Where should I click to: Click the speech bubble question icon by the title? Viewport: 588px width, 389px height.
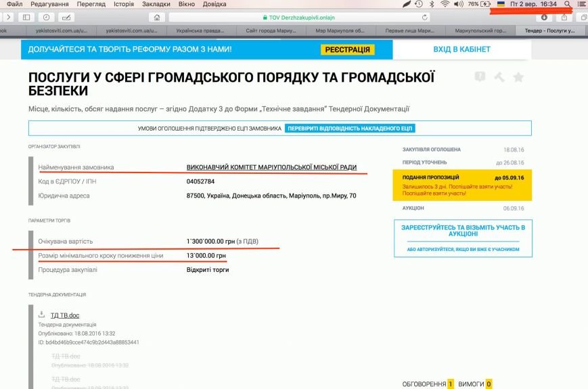pos(480,77)
